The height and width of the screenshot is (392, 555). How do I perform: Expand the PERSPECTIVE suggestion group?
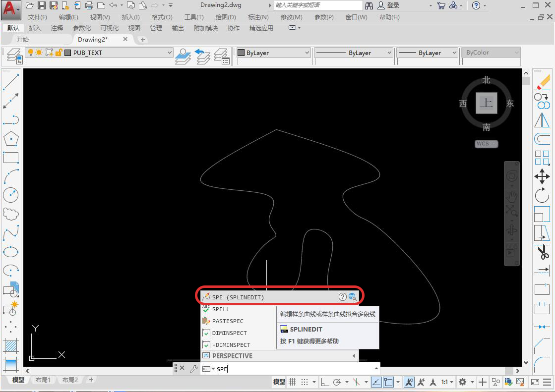(x=354, y=356)
